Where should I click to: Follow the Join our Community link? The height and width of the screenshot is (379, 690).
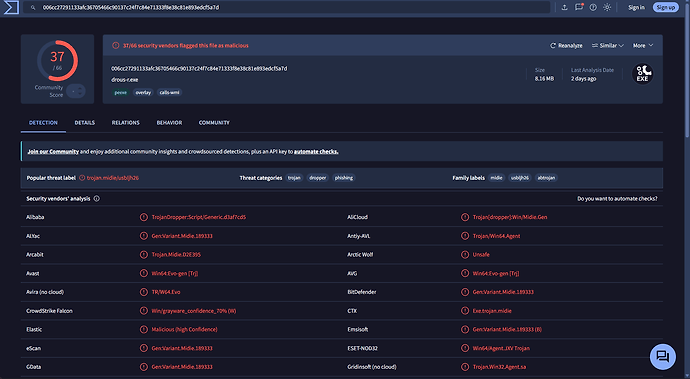click(x=53, y=151)
